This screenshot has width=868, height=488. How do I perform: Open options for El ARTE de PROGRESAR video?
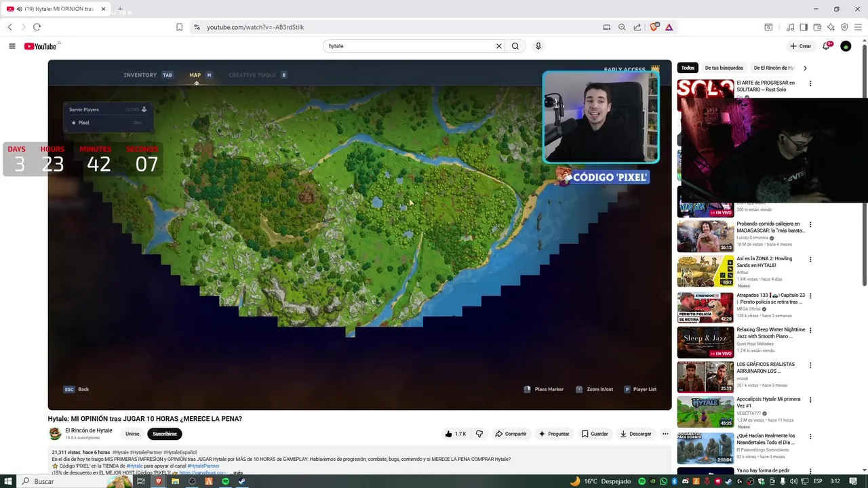[810, 84]
